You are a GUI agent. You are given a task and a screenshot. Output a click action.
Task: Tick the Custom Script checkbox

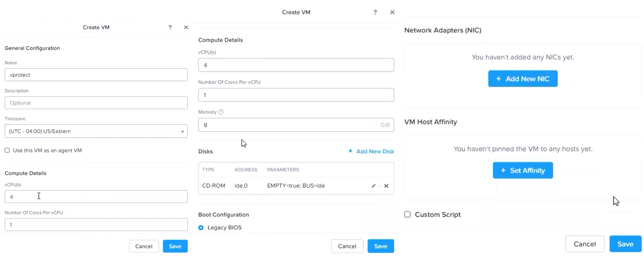(407, 215)
